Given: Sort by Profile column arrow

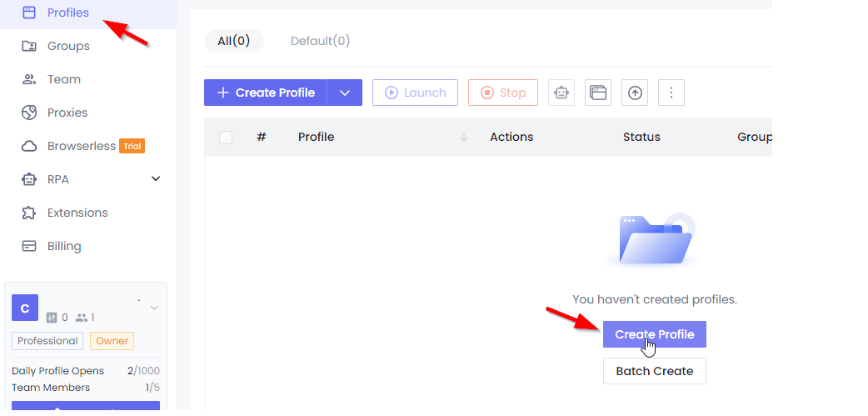Looking at the screenshot, I should [x=464, y=137].
